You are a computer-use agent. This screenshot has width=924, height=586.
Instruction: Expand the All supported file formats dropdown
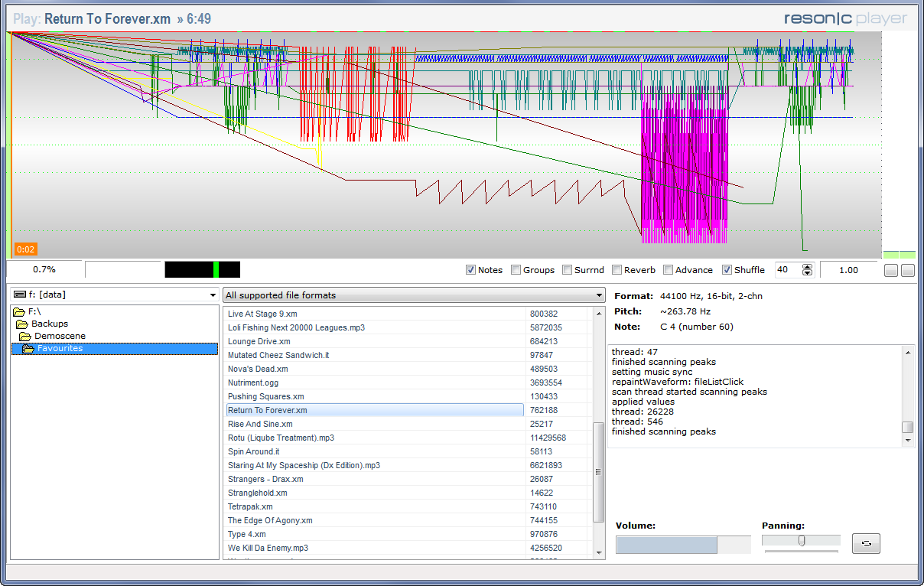(413, 295)
